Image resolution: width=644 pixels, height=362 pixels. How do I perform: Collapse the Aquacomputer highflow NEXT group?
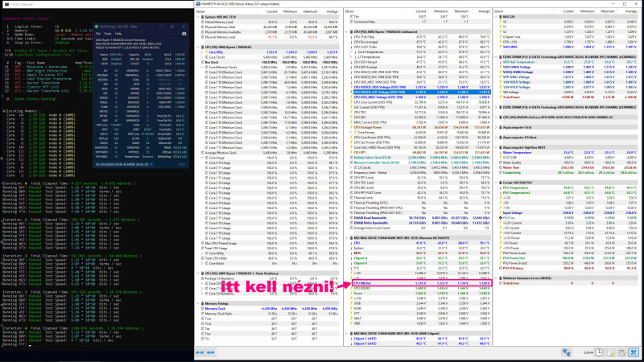click(496, 147)
